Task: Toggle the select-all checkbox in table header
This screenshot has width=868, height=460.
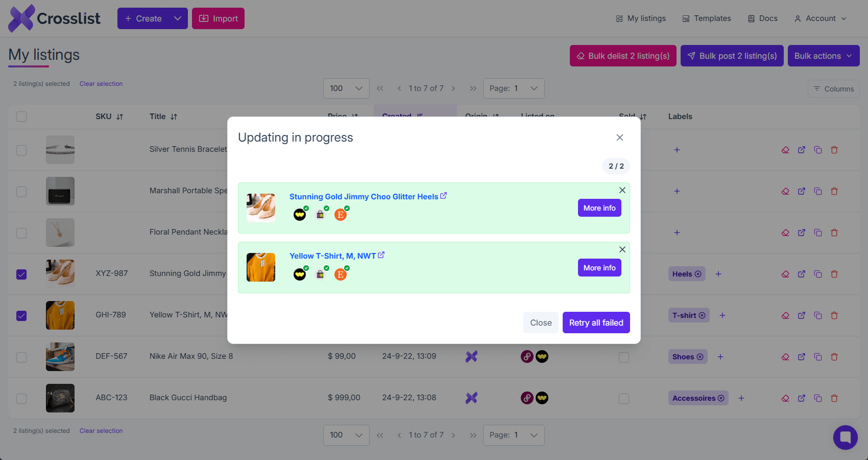Action: coord(21,117)
